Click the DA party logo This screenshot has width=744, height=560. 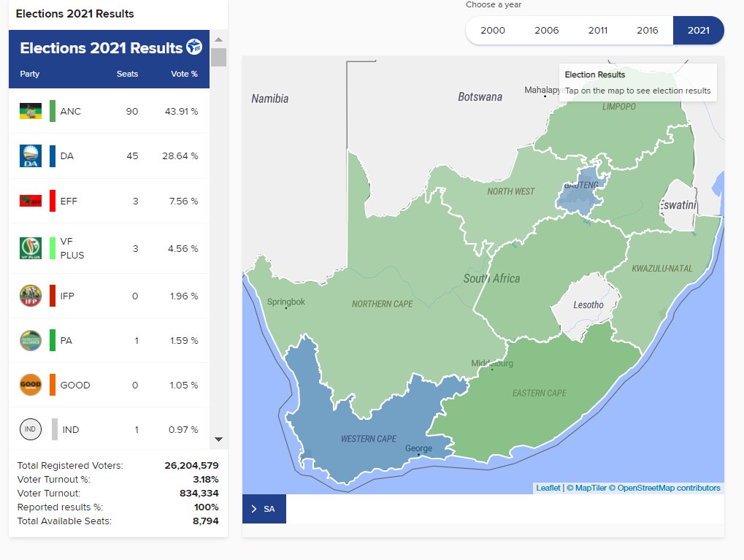point(31,156)
